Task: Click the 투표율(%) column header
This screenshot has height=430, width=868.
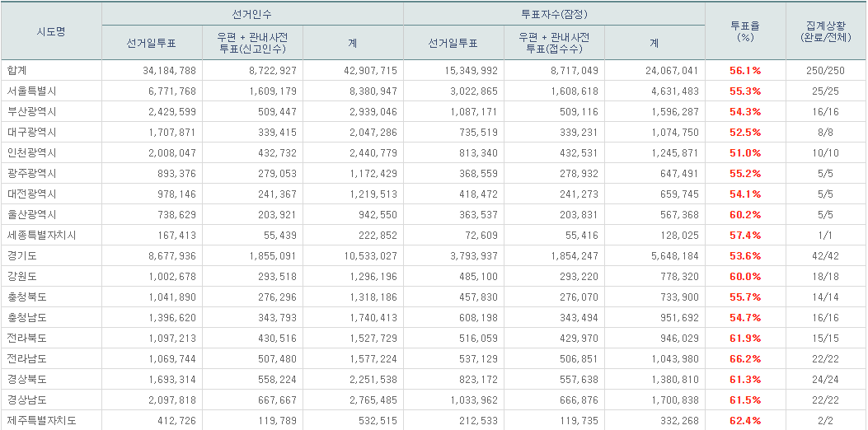Action: (745, 31)
